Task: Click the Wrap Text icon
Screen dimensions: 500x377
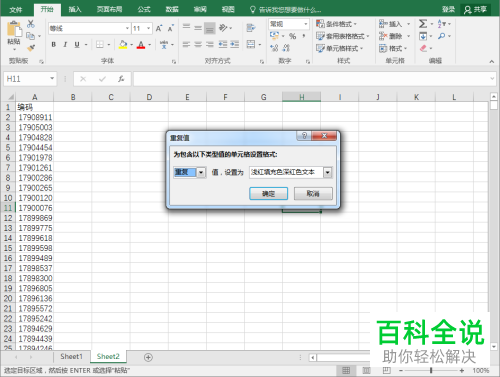Action: tap(251, 28)
